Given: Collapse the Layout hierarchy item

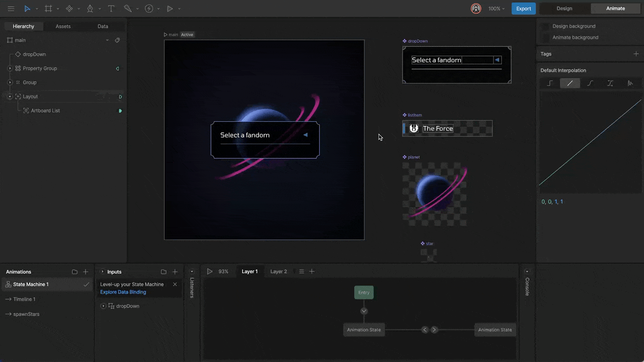Looking at the screenshot, I should [10, 97].
